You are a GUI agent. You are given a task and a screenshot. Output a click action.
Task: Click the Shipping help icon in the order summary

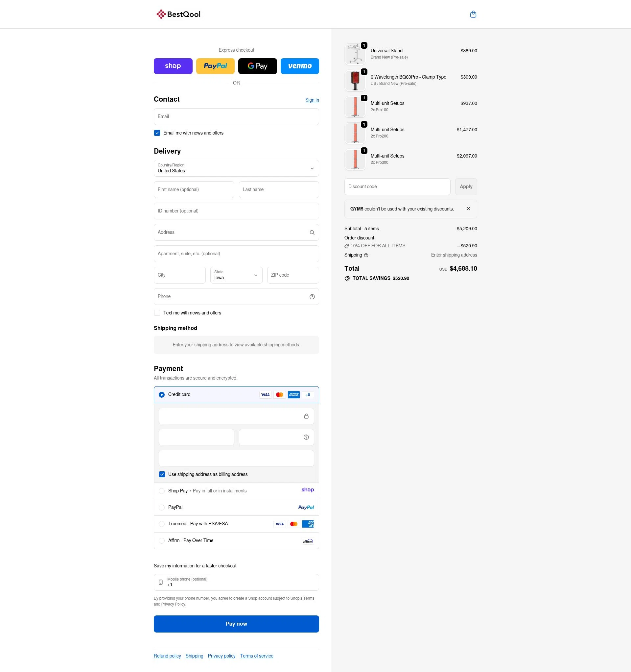pyautogui.click(x=366, y=255)
